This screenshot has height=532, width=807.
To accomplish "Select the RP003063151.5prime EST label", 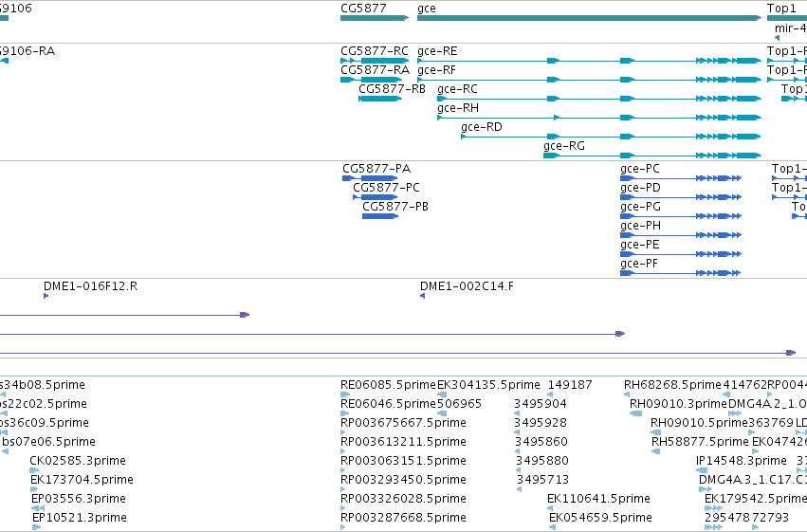I will [404, 461].
